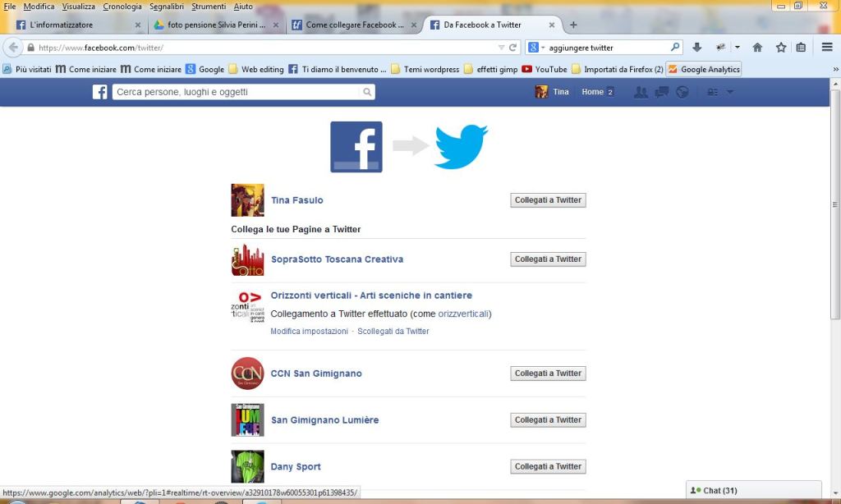Go to Facebook Home in the header
The height and width of the screenshot is (504, 841).
[592, 92]
